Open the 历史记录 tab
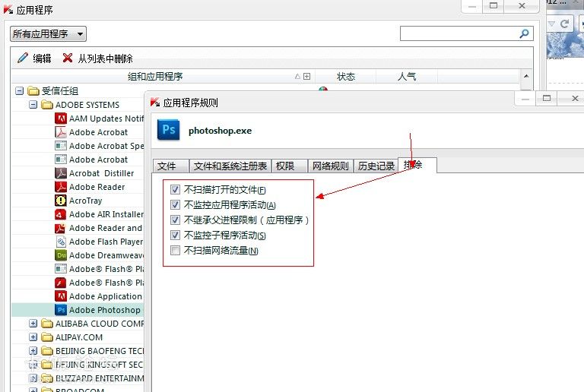584x392 pixels. (x=376, y=166)
